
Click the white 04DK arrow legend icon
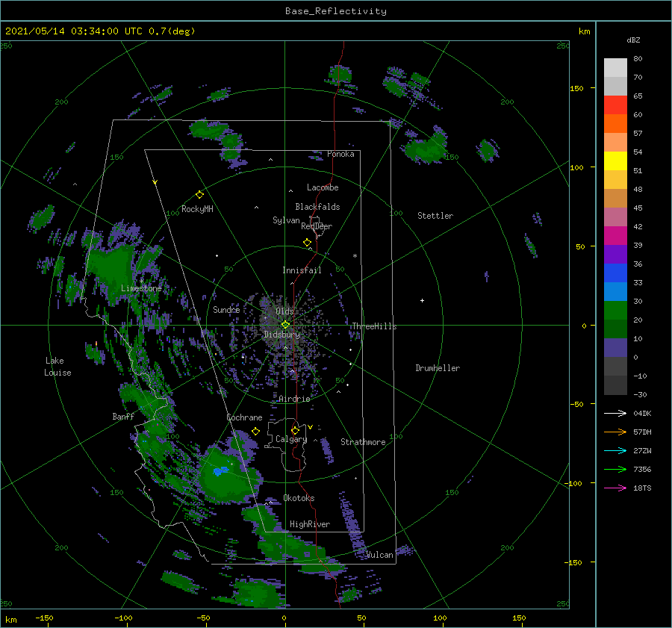[615, 413]
